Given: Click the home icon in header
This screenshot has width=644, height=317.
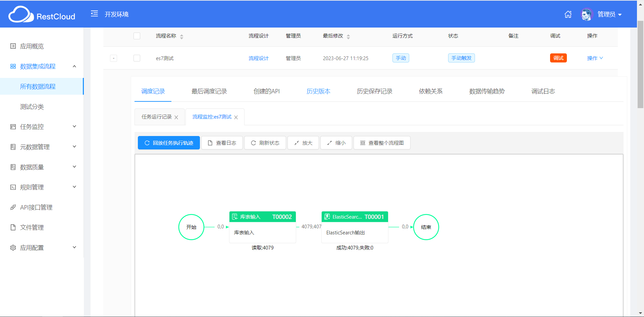Looking at the screenshot, I should pyautogui.click(x=568, y=14).
